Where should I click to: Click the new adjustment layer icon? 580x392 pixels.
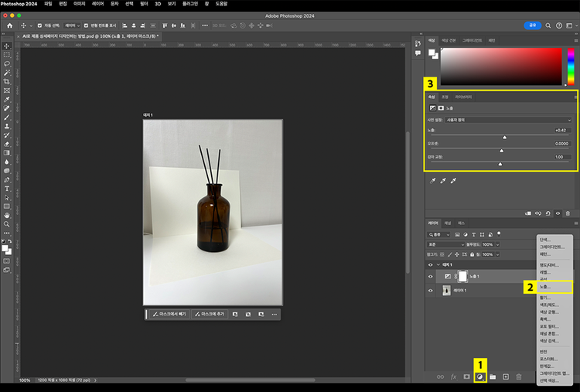479,377
